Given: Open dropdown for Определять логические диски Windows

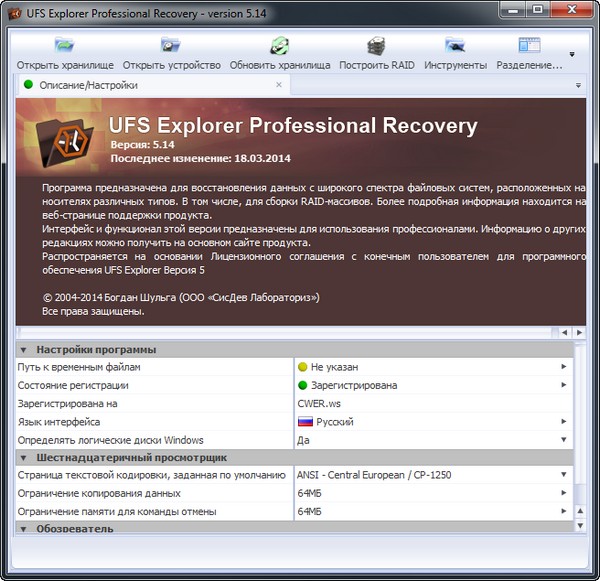Looking at the screenshot, I should coord(564,439).
